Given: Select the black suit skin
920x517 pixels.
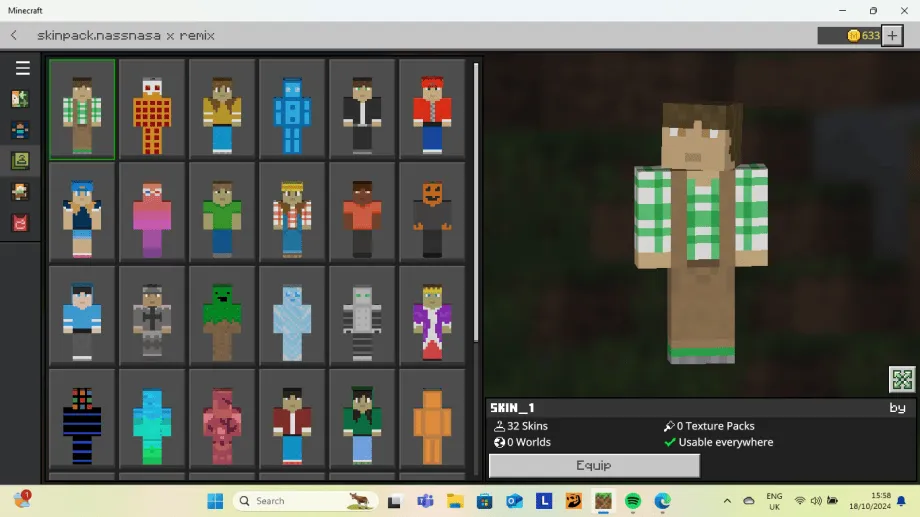Looking at the screenshot, I should click(362, 109).
